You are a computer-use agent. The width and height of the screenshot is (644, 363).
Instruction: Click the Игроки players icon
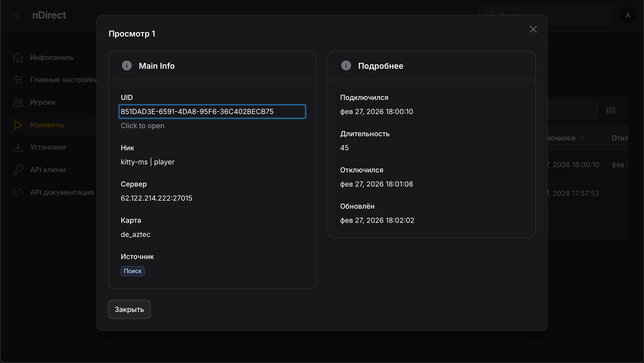[x=18, y=102]
